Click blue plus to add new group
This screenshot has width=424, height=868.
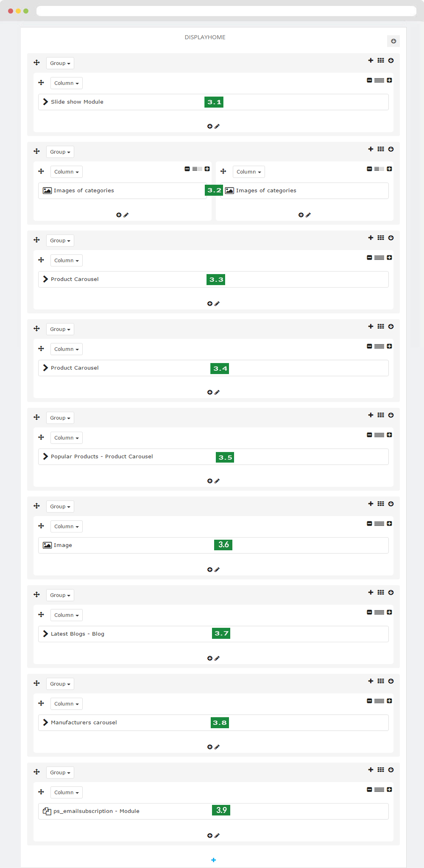pos(214,860)
